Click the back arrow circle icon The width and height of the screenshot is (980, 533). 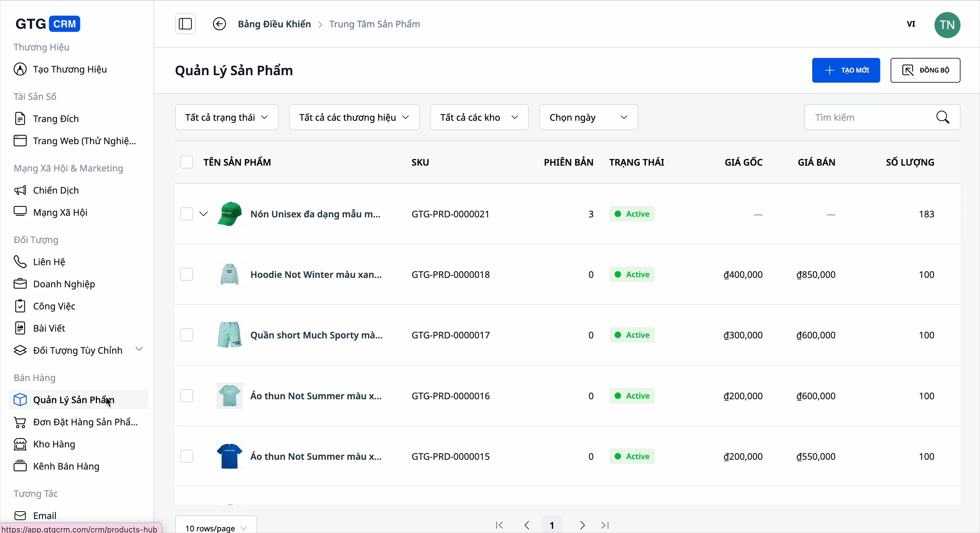(219, 24)
